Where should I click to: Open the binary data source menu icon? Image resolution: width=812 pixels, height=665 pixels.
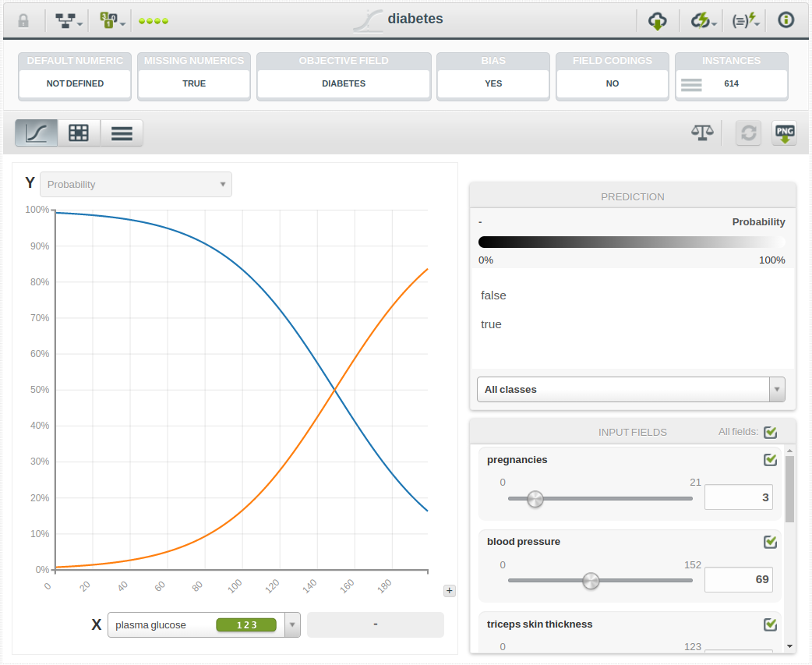tap(111, 20)
